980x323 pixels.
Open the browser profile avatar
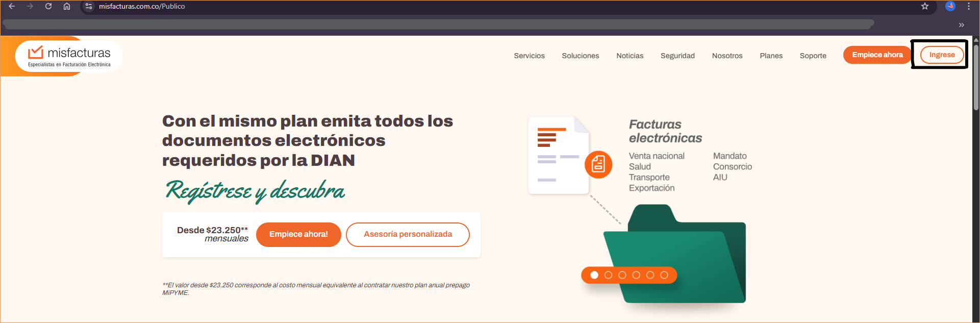pos(950,6)
